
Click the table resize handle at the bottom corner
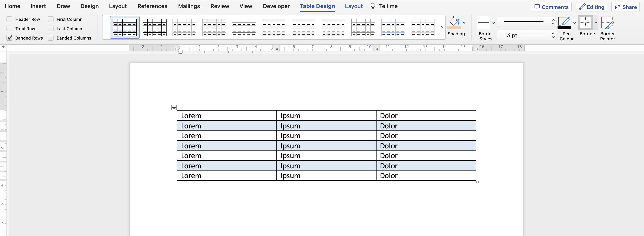click(477, 182)
